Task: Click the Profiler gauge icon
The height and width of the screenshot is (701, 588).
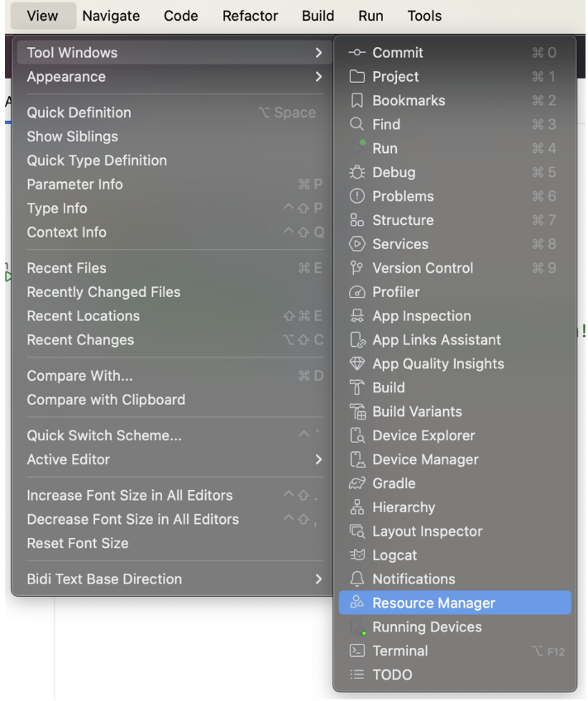Action: coord(357,292)
